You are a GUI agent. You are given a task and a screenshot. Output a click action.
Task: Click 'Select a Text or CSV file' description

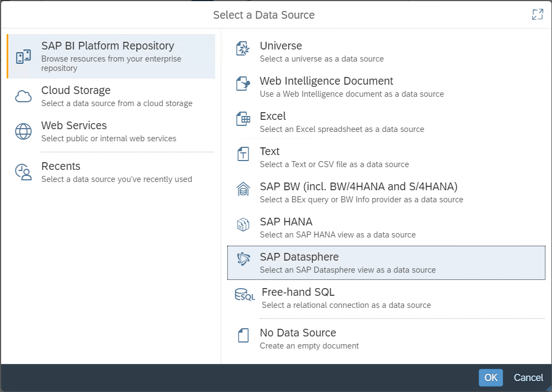coord(335,164)
